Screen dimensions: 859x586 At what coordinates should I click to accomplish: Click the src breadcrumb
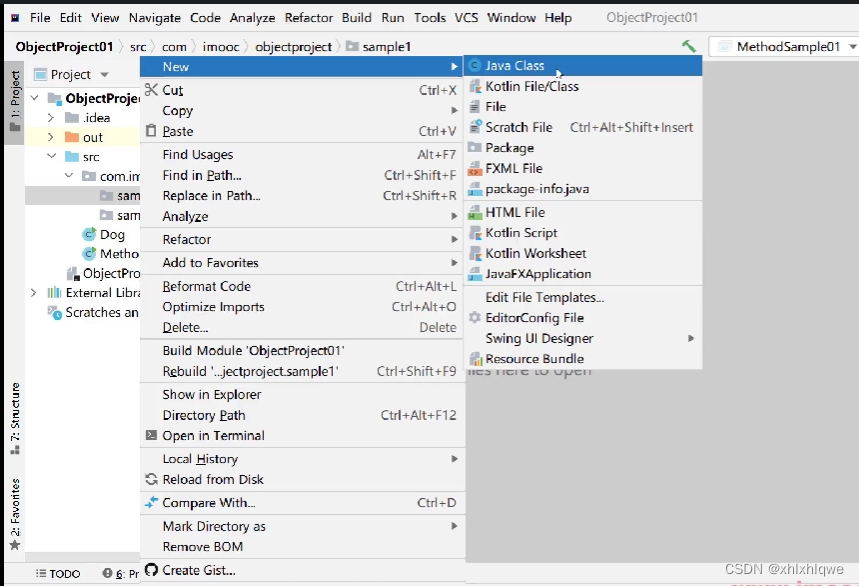pyautogui.click(x=138, y=47)
